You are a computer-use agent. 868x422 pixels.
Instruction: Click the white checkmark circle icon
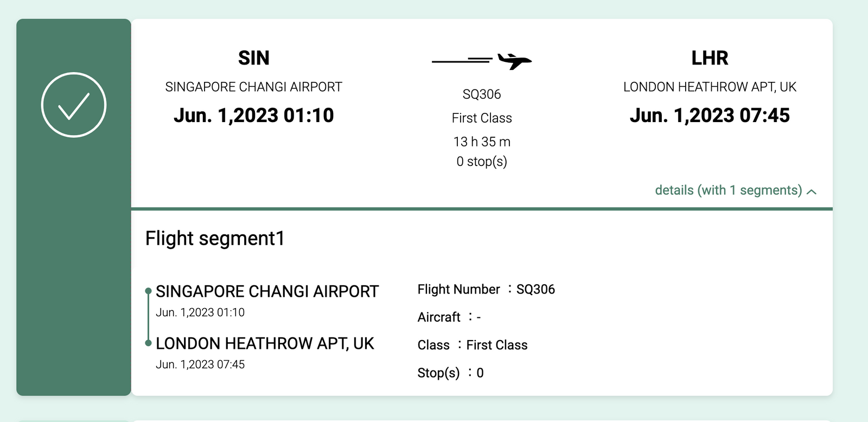point(74,105)
